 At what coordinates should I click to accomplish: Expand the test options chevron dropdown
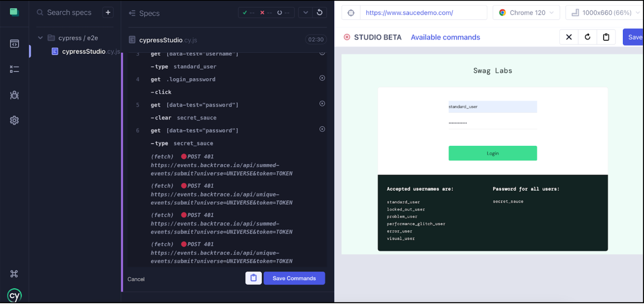click(306, 13)
